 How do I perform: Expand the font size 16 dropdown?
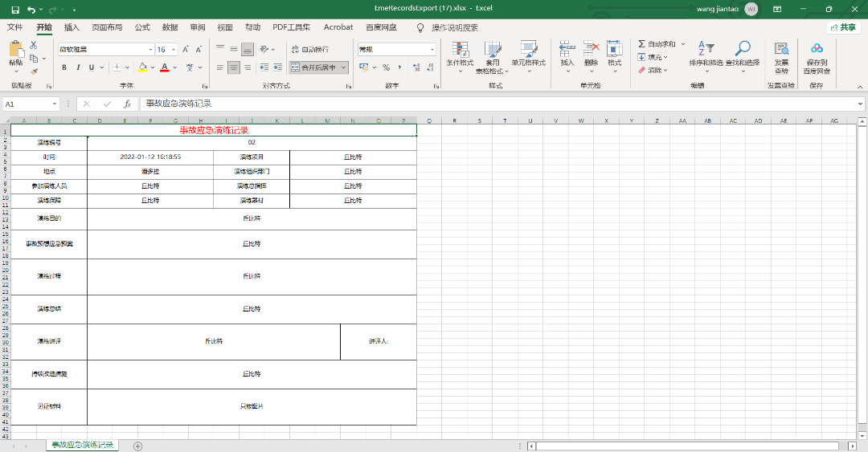174,49
